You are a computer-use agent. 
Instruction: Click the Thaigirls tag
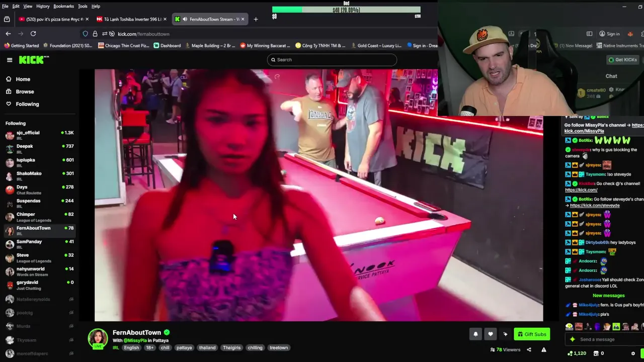[231, 347]
